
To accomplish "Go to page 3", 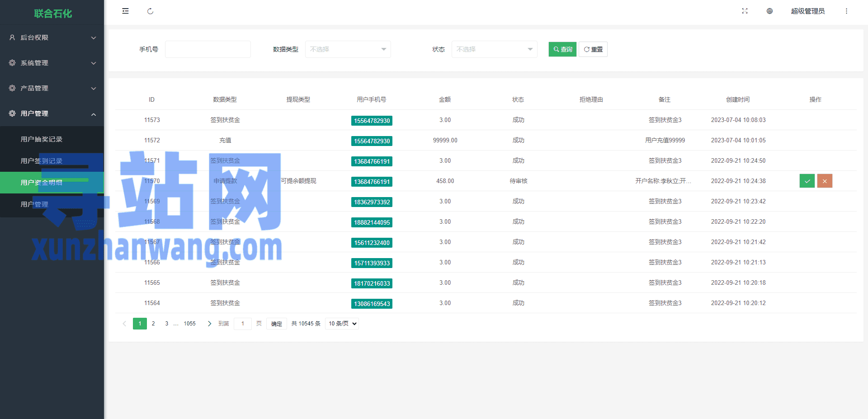I will click(166, 324).
